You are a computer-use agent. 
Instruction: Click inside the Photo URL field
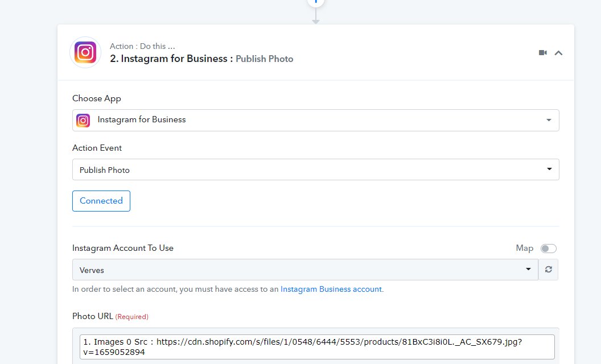317,347
